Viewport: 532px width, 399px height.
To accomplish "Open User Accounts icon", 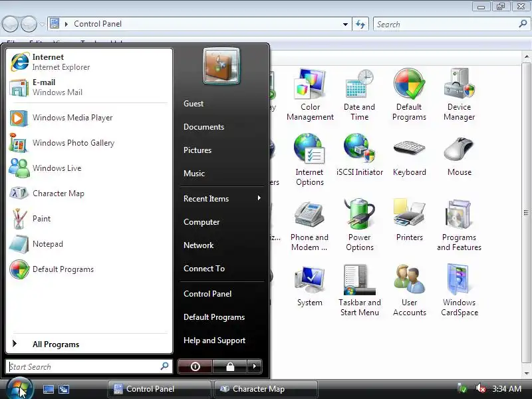I will pos(409,290).
